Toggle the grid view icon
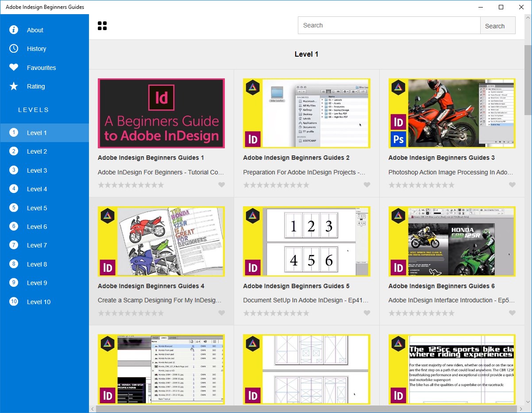 coord(102,26)
